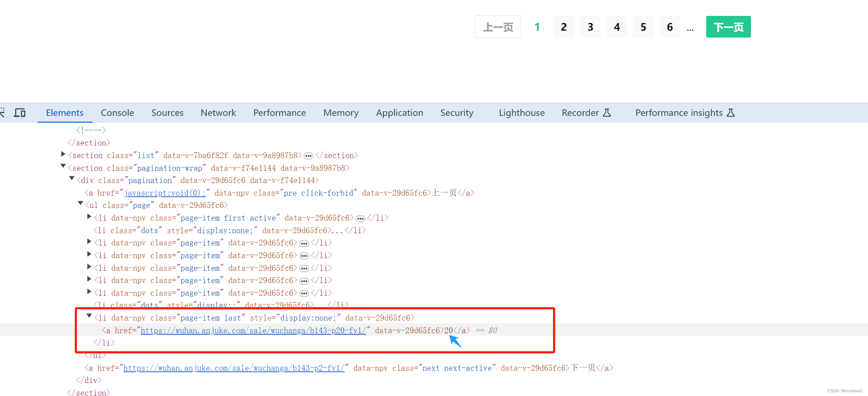Image resolution: width=868 pixels, height=396 pixels.
Task: Expand the collapsed section class list node
Action: point(63,155)
